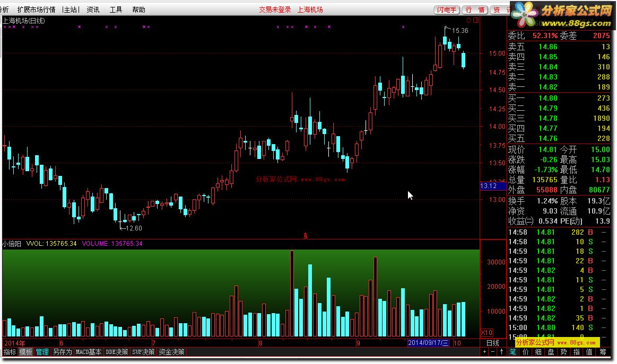Image resolution: width=617 pixels, height=364 pixels.
Task: Click the 上海机场(日线) chart title
Action: [24, 21]
